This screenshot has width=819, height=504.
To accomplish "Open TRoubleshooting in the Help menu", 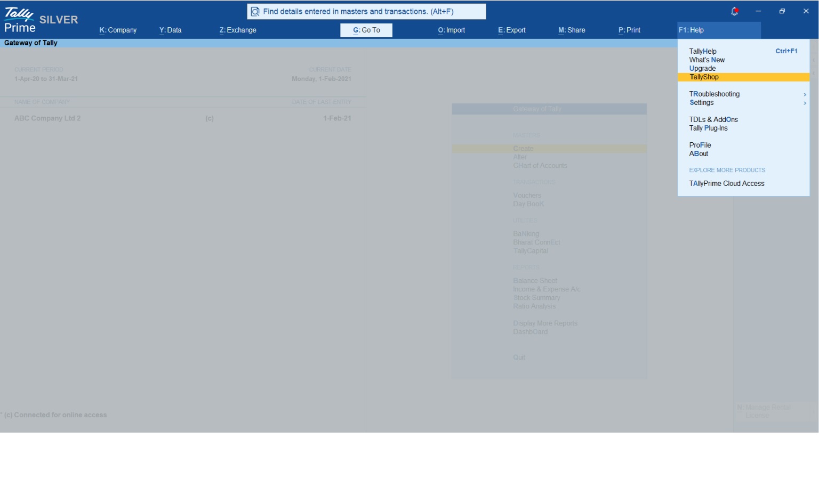I will (x=714, y=94).
